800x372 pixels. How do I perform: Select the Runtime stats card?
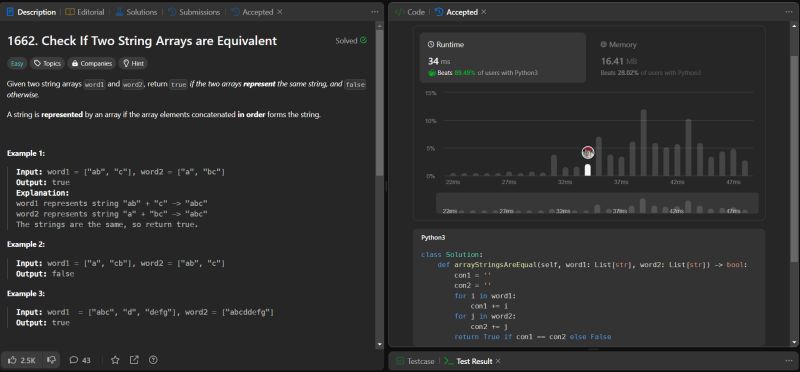pyautogui.click(x=503, y=58)
